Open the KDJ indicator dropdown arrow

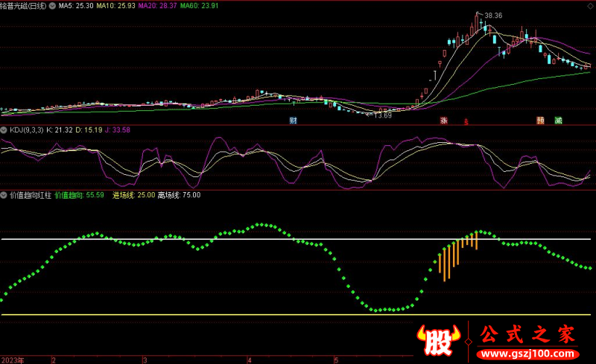pyautogui.click(x=4, y=130)
